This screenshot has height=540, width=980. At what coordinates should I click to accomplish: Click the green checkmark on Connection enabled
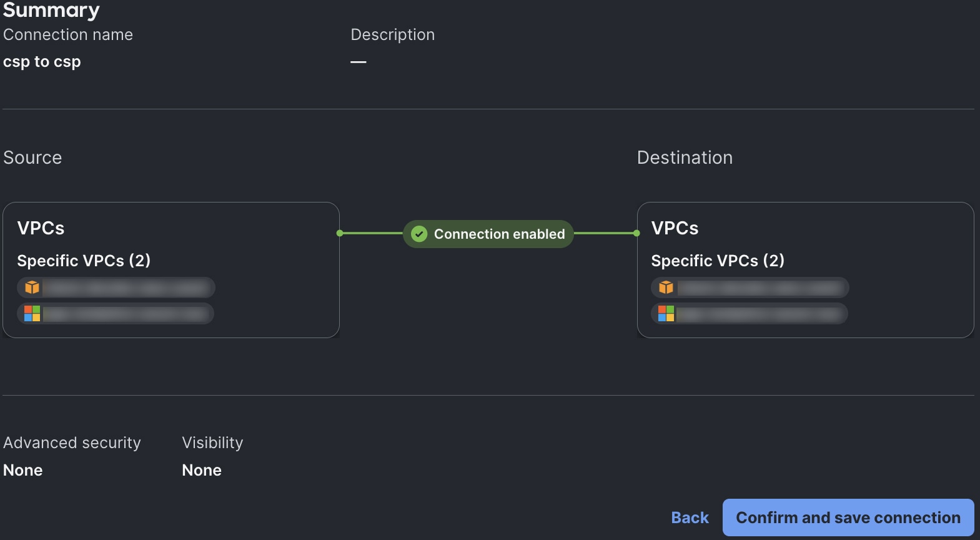[x=419, y=234]
